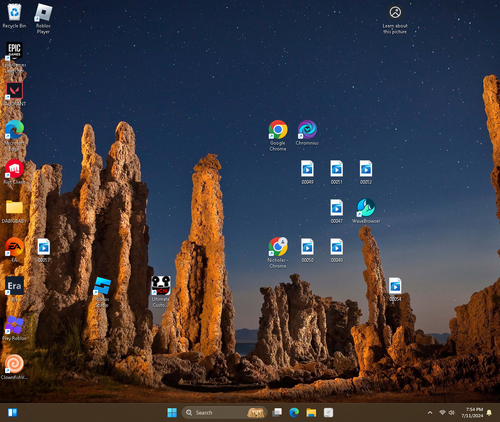Select the Roblox Player desktop shortcut
500x422 pixels.
[x=43, y=19]
